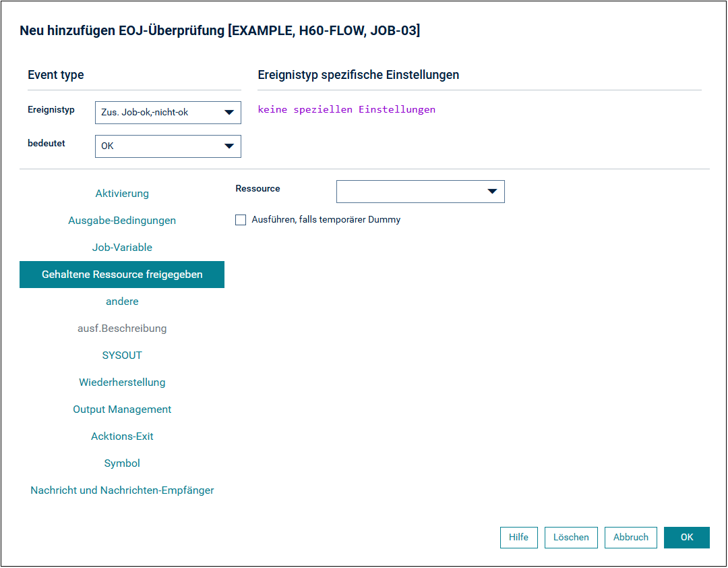Select the Output Management tab
This screenshot has height=568, width=728.
tap(122, 409)
